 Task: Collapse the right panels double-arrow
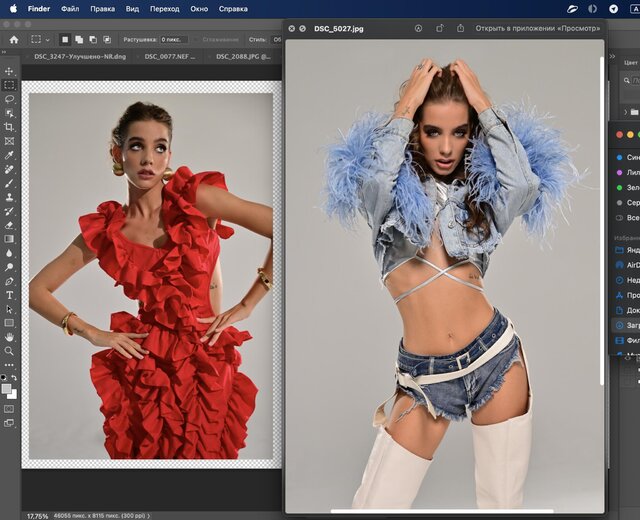612,56
